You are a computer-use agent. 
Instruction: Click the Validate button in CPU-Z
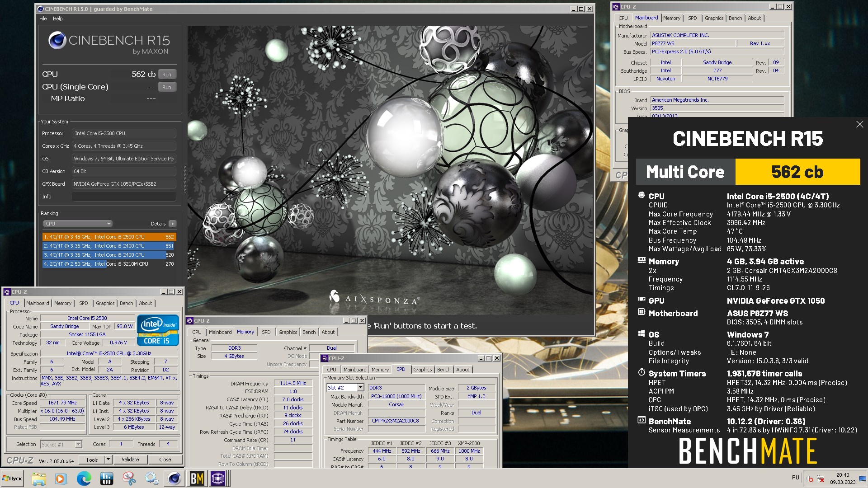(x=130, y=460)
